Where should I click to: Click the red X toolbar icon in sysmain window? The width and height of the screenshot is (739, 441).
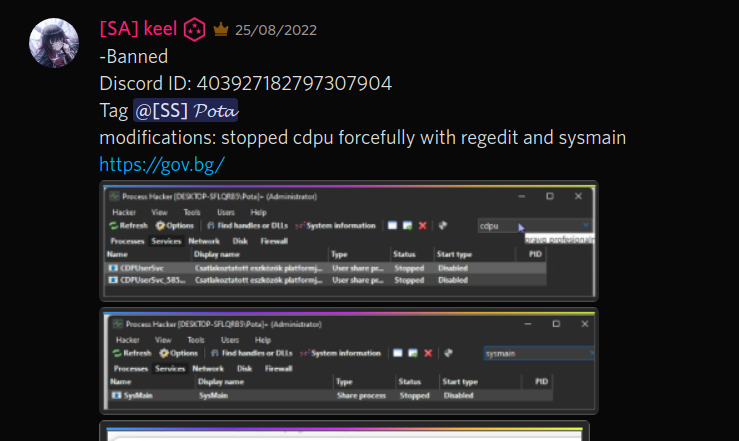tap(428, 353)
